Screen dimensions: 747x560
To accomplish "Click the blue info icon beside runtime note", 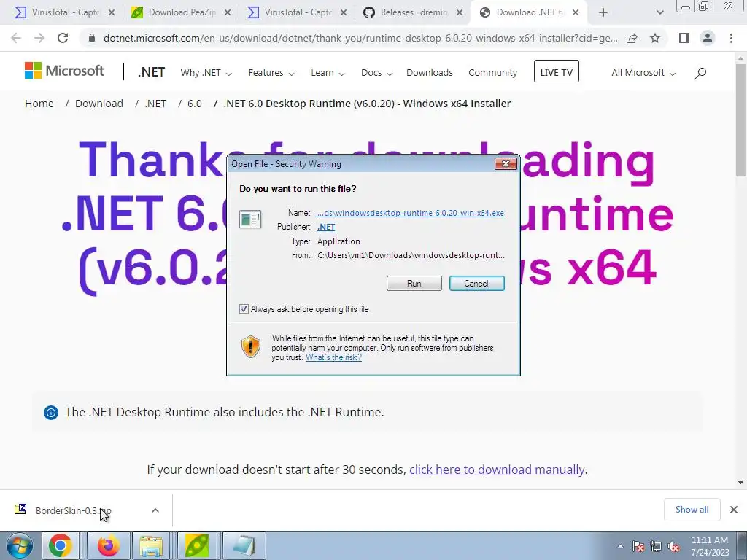I will (51, 413).
